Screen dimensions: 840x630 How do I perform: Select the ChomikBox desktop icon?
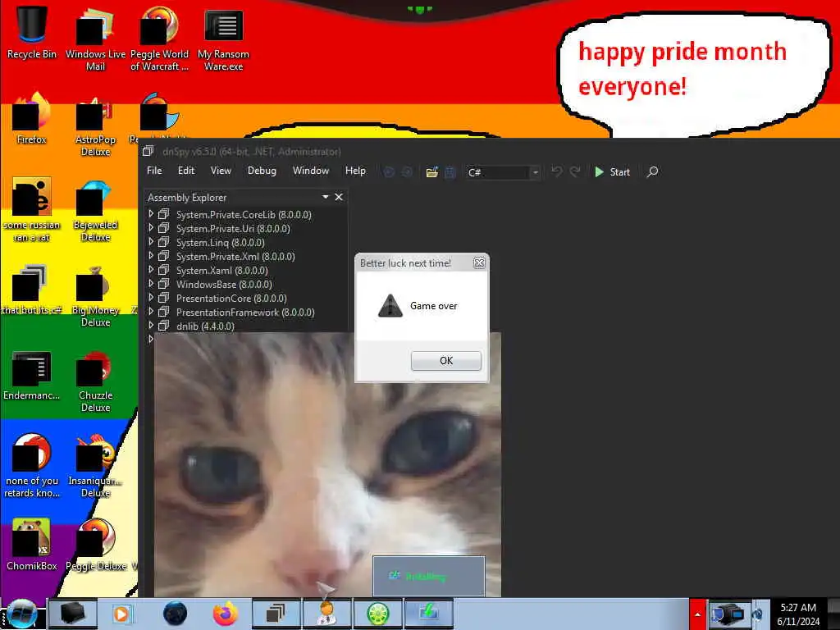(x=31, y=545)
